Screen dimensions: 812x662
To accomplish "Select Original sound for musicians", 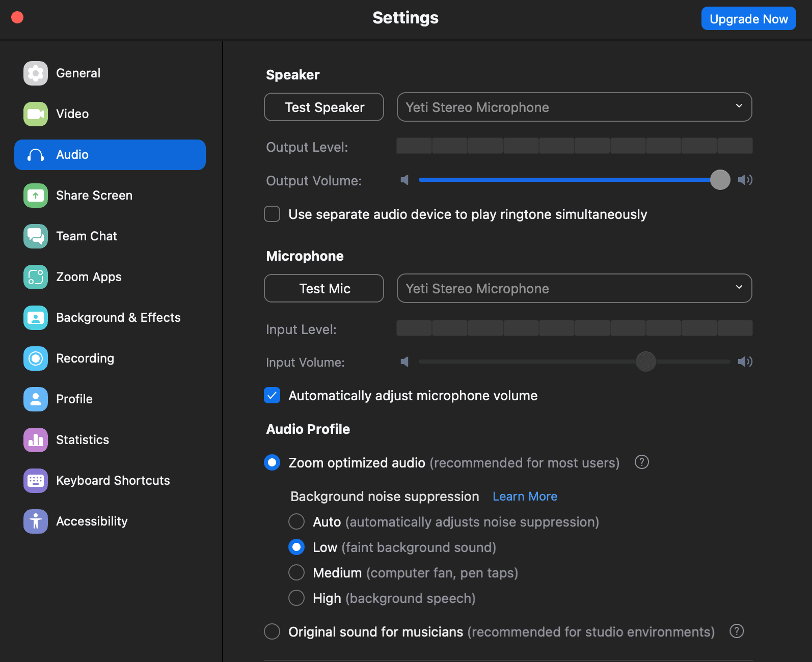I will pyautogui.click(x=272, y=631).
